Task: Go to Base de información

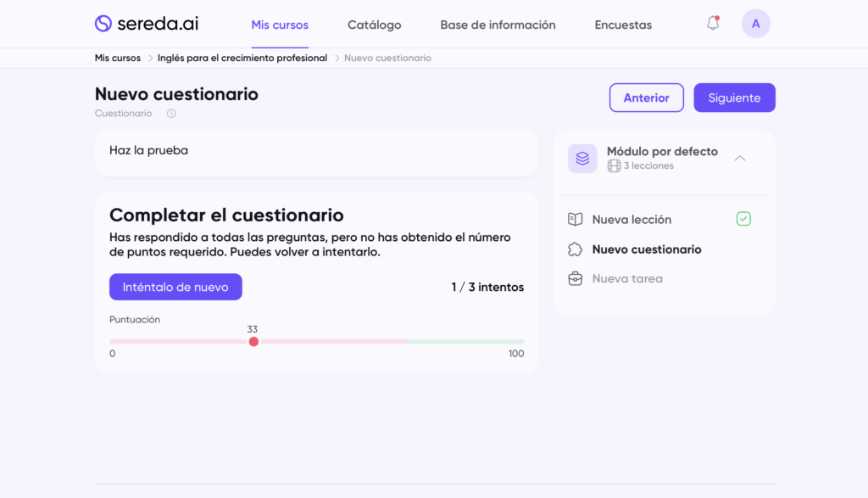Action: point(498,25)
